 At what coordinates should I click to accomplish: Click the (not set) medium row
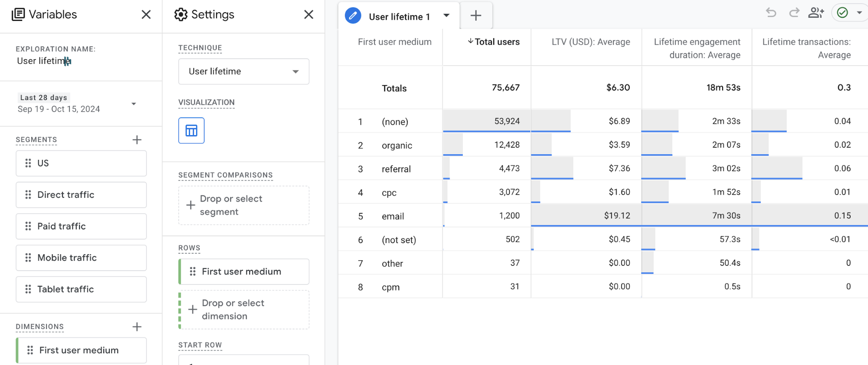[x=603, y=239]
